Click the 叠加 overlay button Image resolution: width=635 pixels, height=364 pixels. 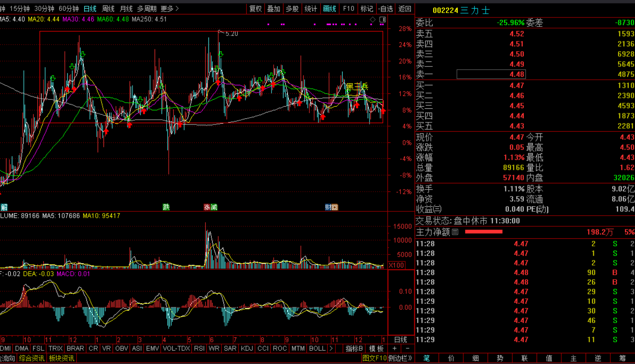[x=274, y=9]
